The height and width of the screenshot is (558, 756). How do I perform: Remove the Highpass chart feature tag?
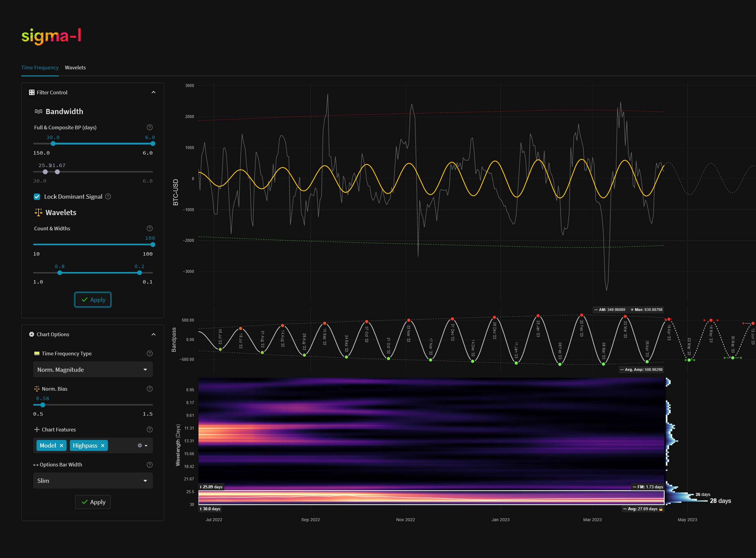coord(103,445)
